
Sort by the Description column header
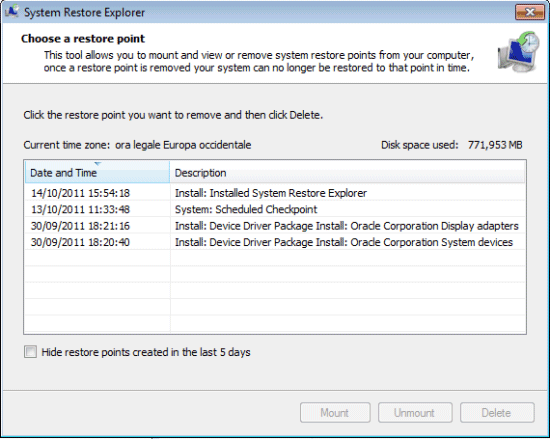[347, 172]
